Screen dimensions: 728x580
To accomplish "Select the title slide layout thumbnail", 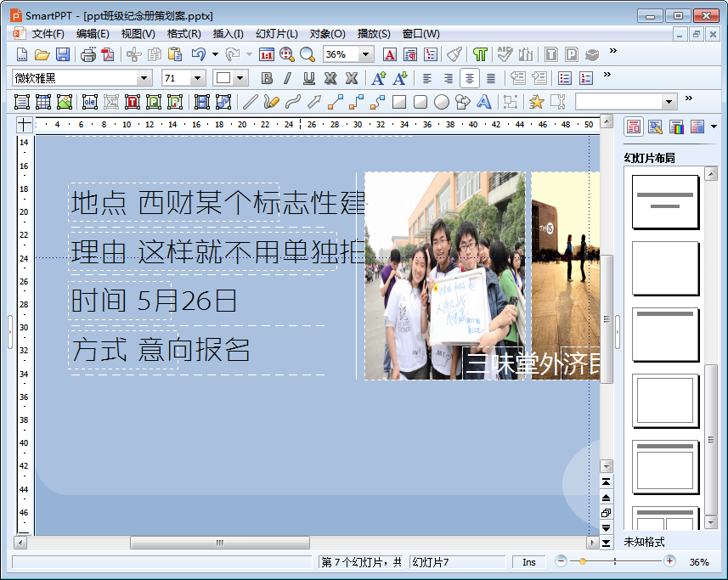I will pos(665,201).
